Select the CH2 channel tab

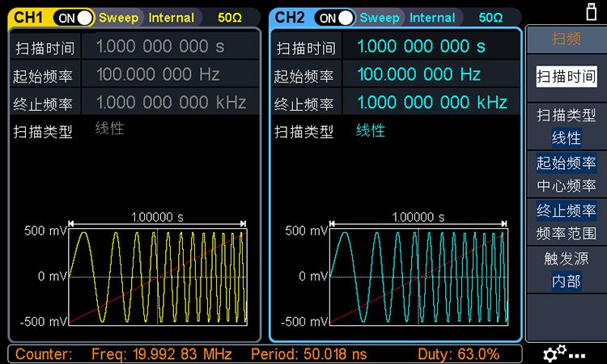coord(289,17)
